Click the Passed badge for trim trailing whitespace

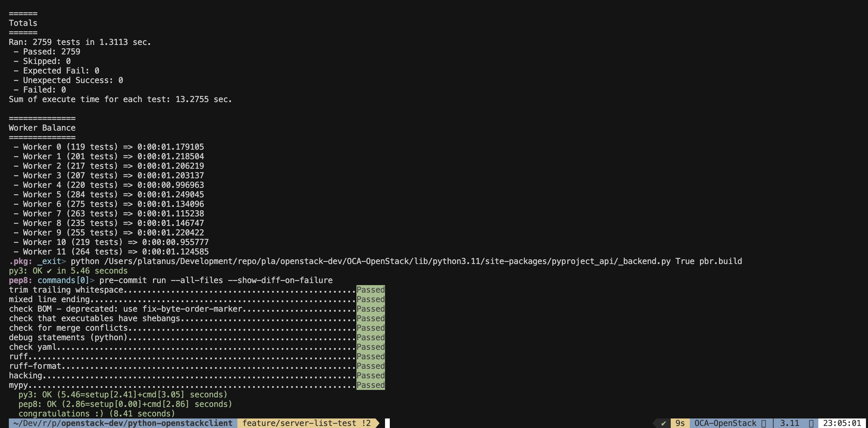coord(370,290)
